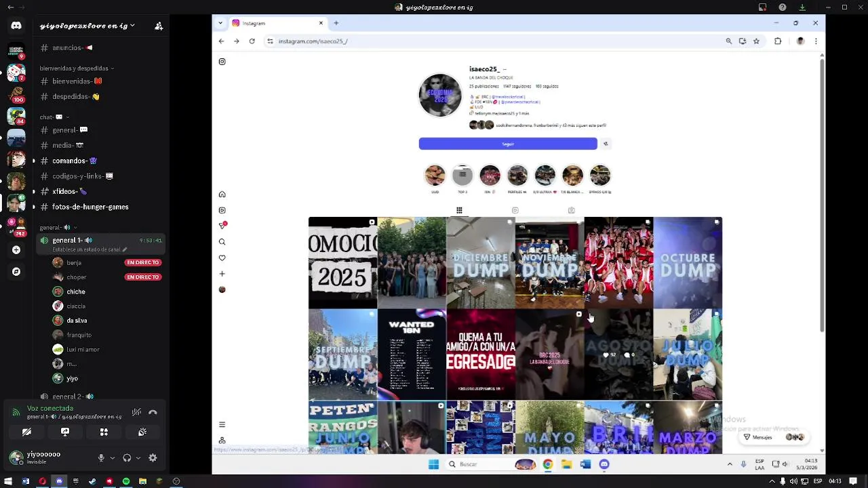Click Instagram logo at top of sidebar

pos(222,62)
